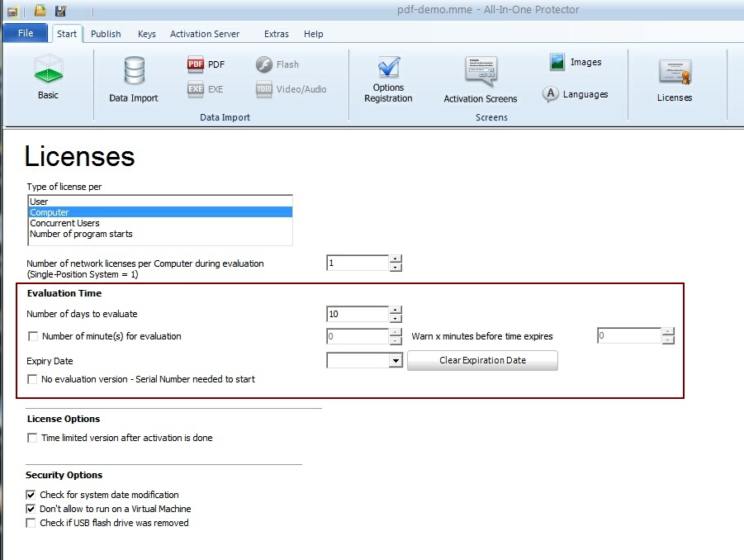Viewport: 744px width, 560px height.
Task: Decrease network licenses per Computer value
Action: [x=396, y=268]
